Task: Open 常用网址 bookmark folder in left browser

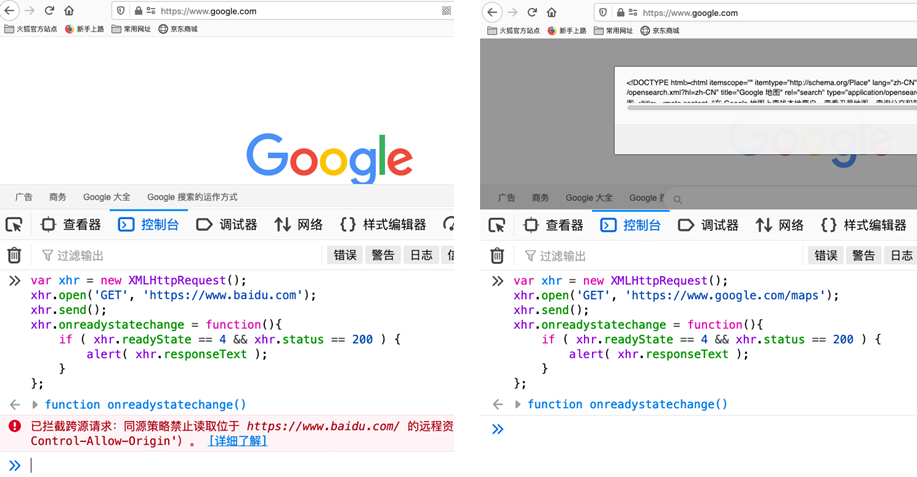Action: pos(131,29)
